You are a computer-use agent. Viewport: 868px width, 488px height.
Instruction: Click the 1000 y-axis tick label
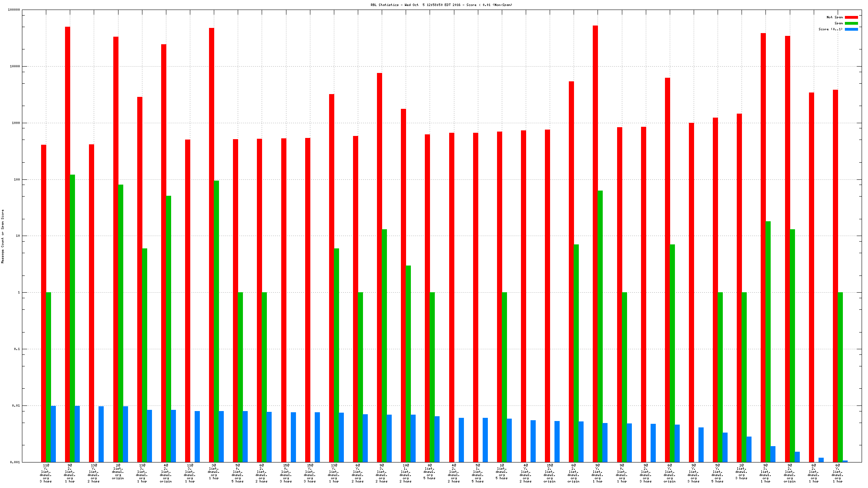pos(16,123)
